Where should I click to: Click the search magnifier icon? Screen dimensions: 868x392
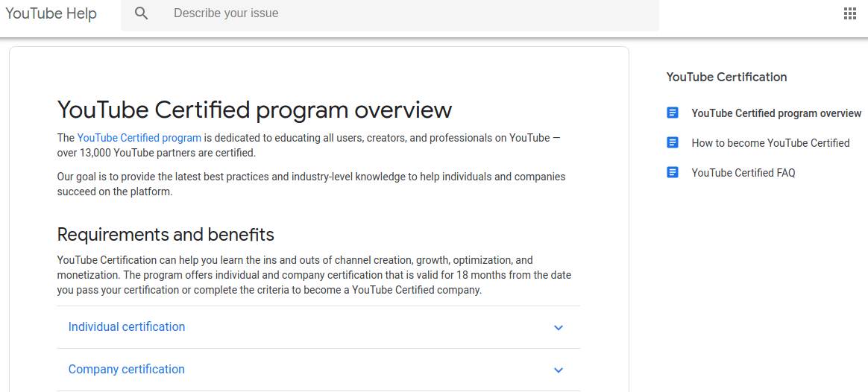[x=141, y=13]
